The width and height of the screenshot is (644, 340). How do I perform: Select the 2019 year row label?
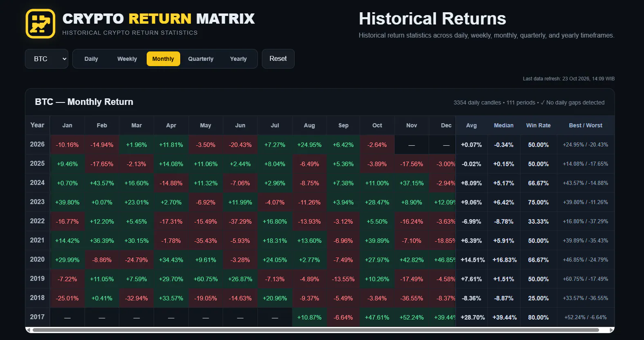click(38, 279)
